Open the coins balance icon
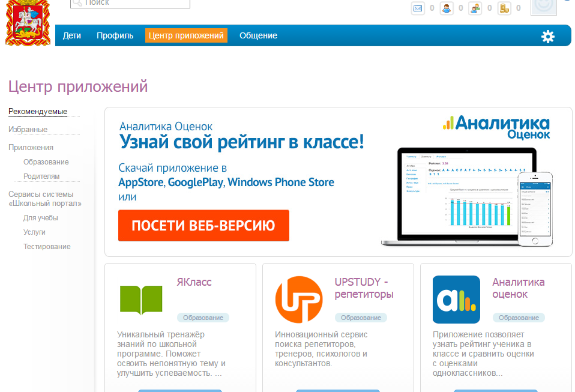575x392 pixels. coord(504,8)
